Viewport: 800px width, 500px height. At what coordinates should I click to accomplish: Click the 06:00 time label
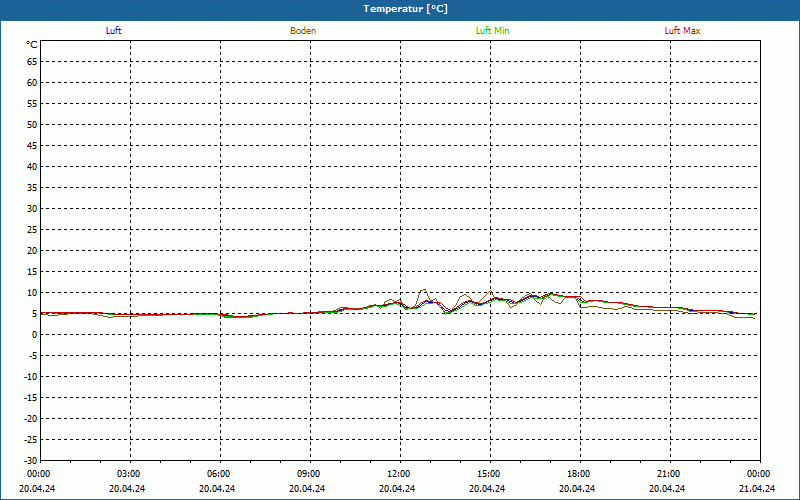tap(218, 474)
